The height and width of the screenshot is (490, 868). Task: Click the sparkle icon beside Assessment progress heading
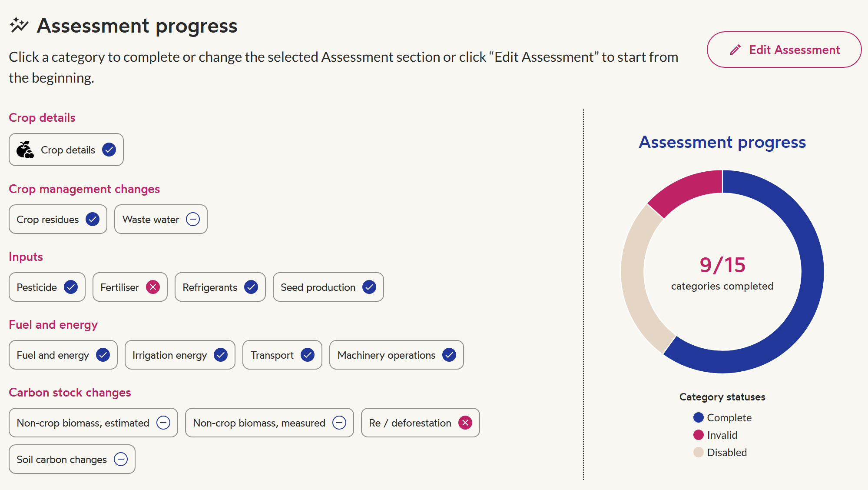[x=19, y=25]
